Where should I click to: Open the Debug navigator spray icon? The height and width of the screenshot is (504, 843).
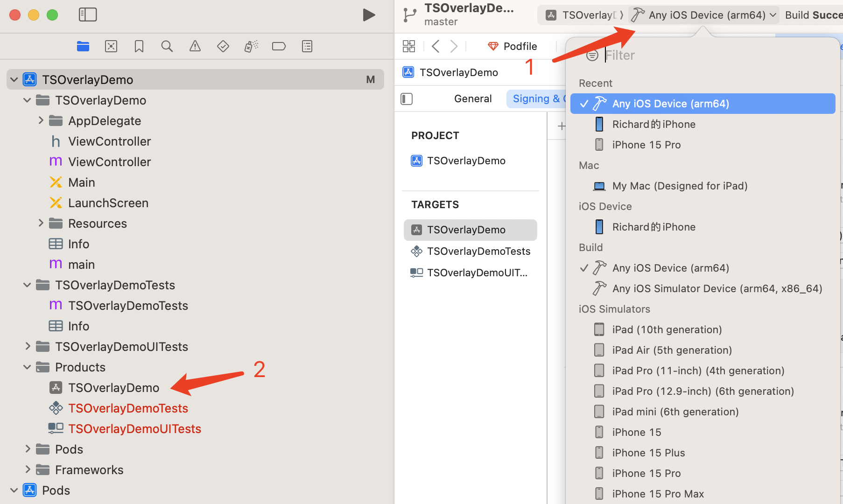point(251,46)
